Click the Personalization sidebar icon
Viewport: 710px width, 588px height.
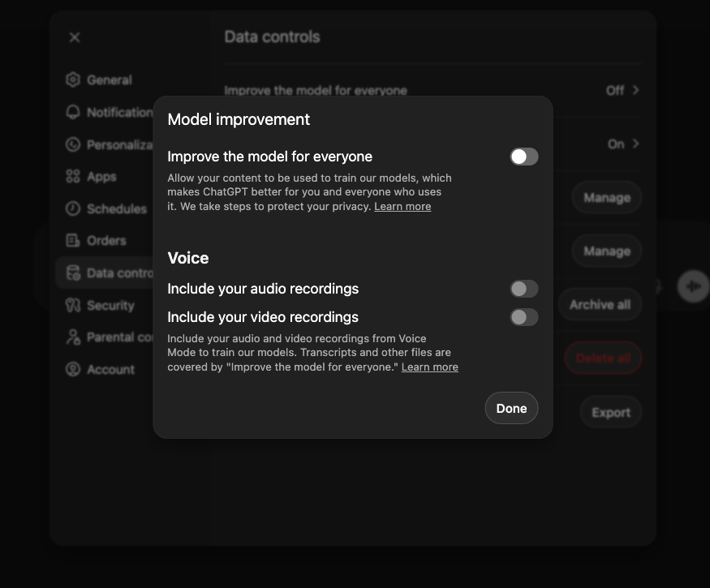(x=73, y=144)
